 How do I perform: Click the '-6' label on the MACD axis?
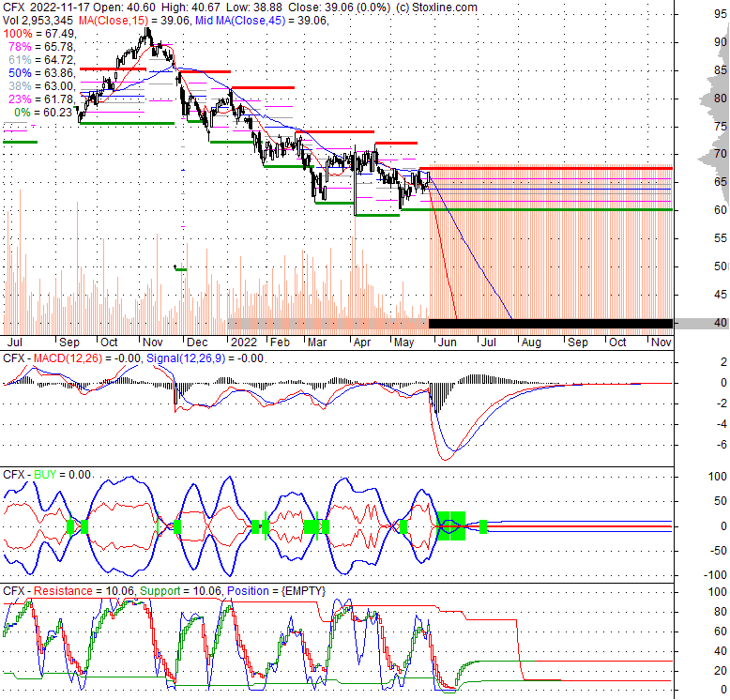[x=722, y=445]
